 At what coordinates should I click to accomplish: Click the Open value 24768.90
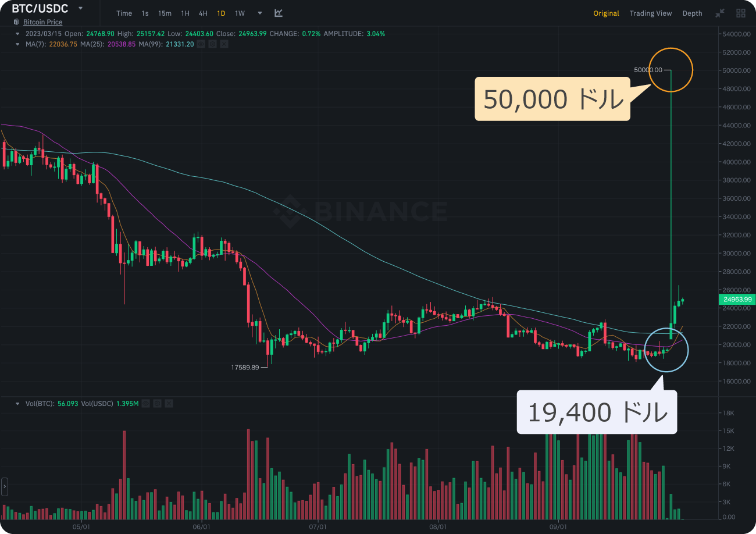100,34
